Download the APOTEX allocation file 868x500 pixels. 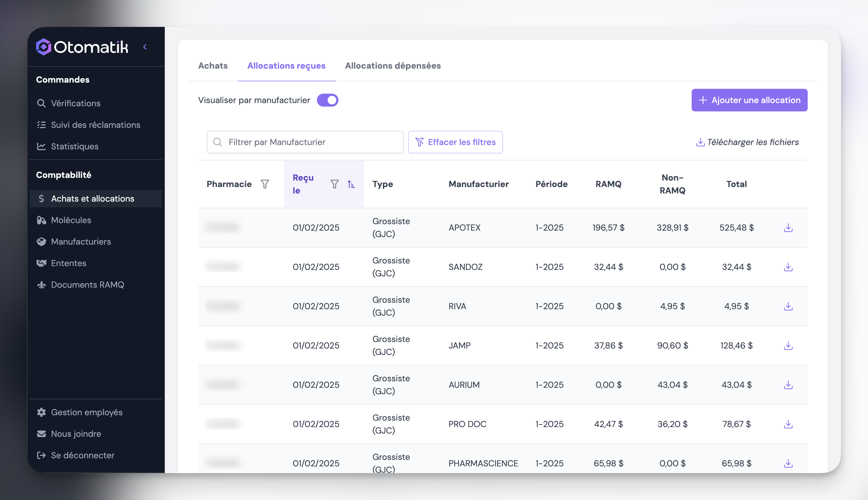click(788, 228)
